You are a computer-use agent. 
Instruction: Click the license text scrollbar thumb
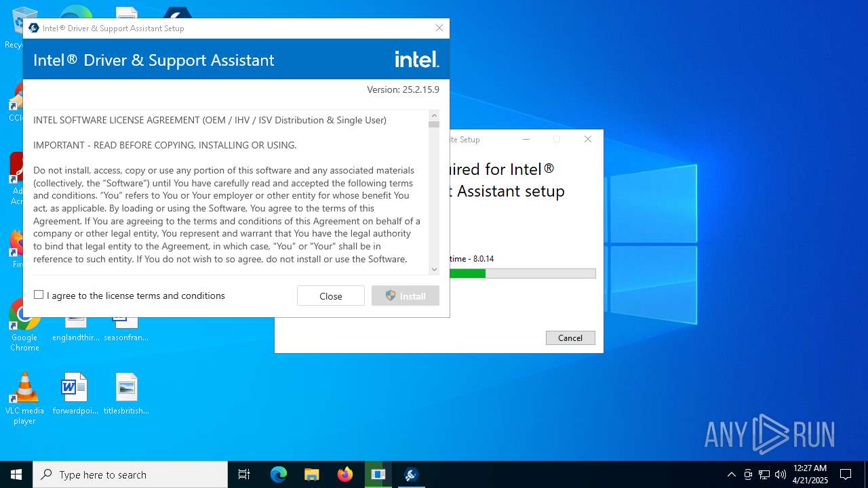(x=434, y=124)
